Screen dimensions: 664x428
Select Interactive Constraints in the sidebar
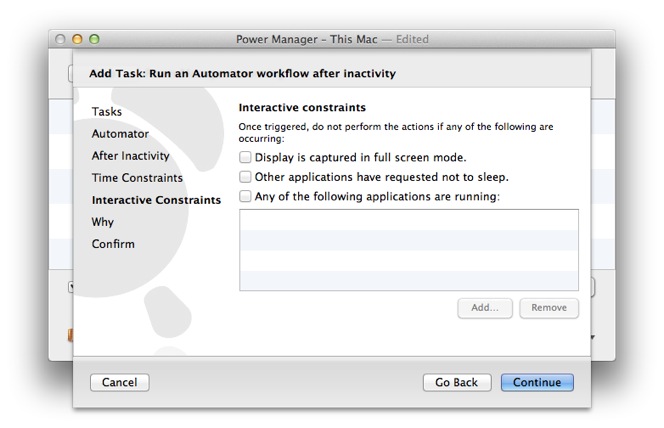[x=156, y=200]
